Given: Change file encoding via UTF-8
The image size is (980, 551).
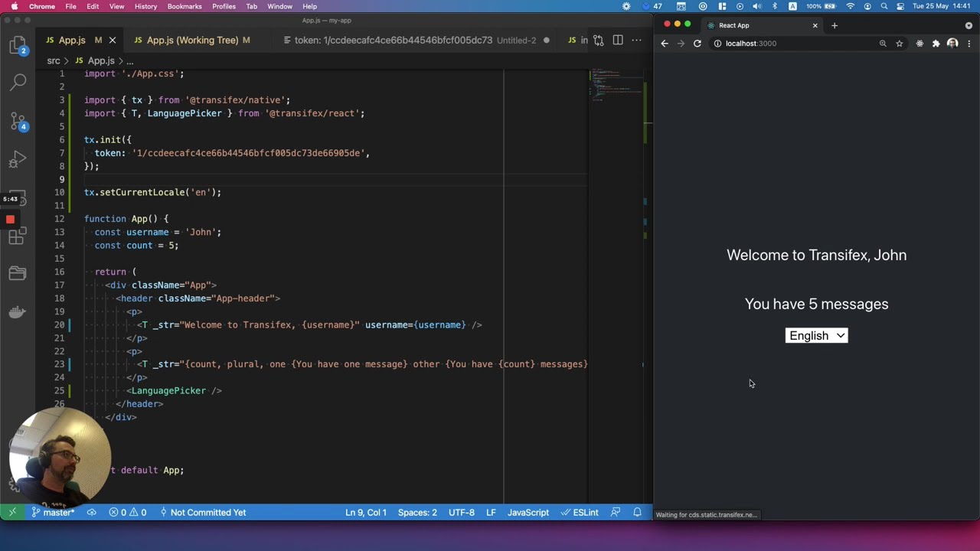Looking at the screenshot, I should coord(462,512).
